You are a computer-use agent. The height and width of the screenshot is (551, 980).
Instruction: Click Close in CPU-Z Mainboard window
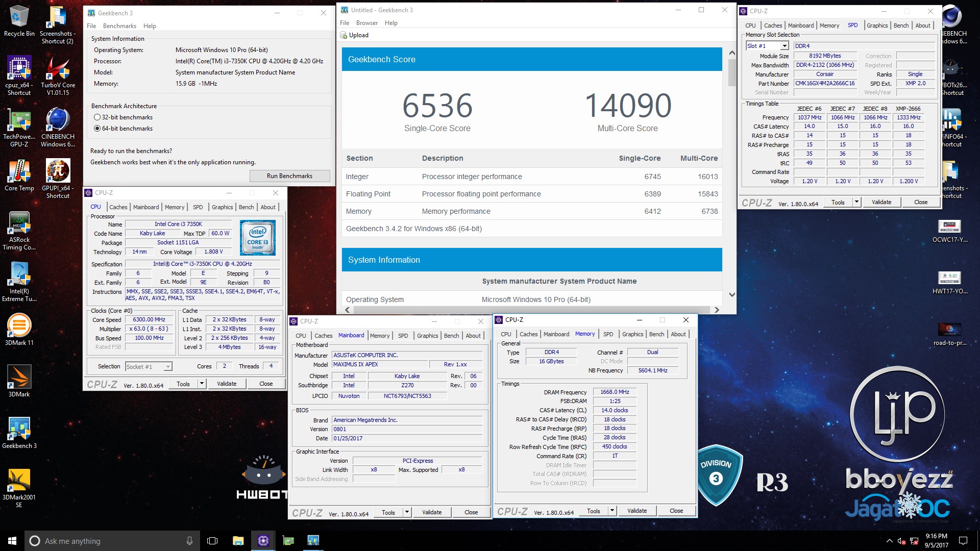point(471,512)
